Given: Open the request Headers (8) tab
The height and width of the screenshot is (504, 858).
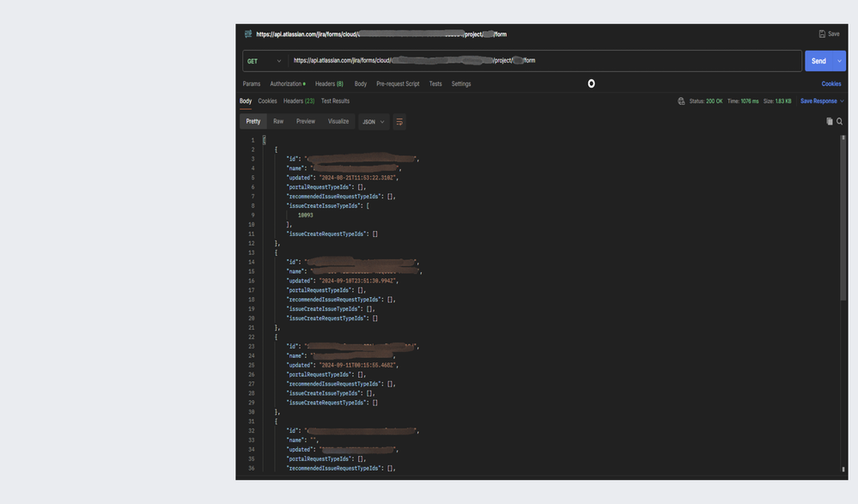Looking at the screenshot, I should pos(330,84).
